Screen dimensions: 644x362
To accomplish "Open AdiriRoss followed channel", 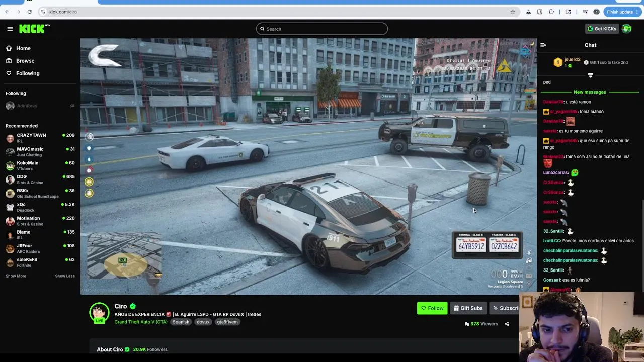I will 40,106.
